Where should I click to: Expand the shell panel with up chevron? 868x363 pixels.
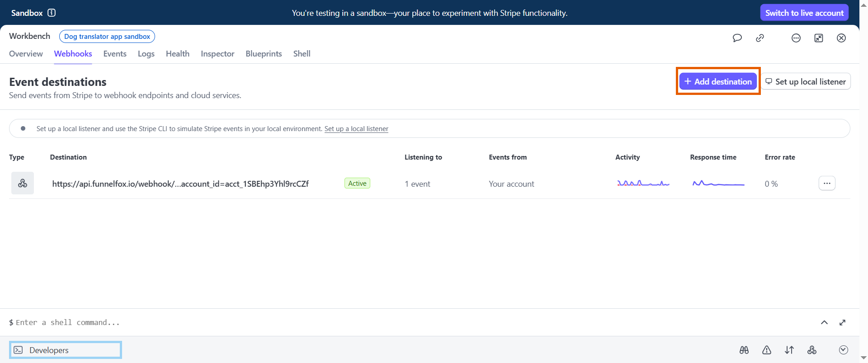pos(825,322)
